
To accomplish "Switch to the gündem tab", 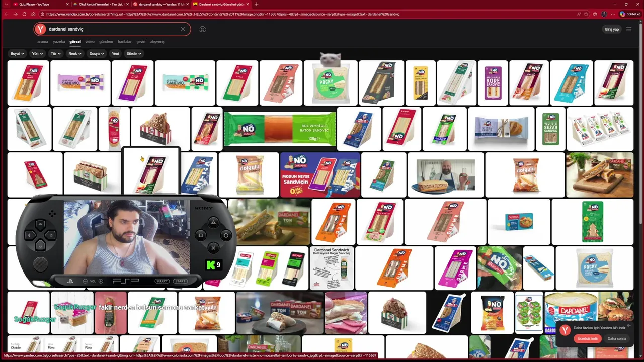I will [106, 42].
